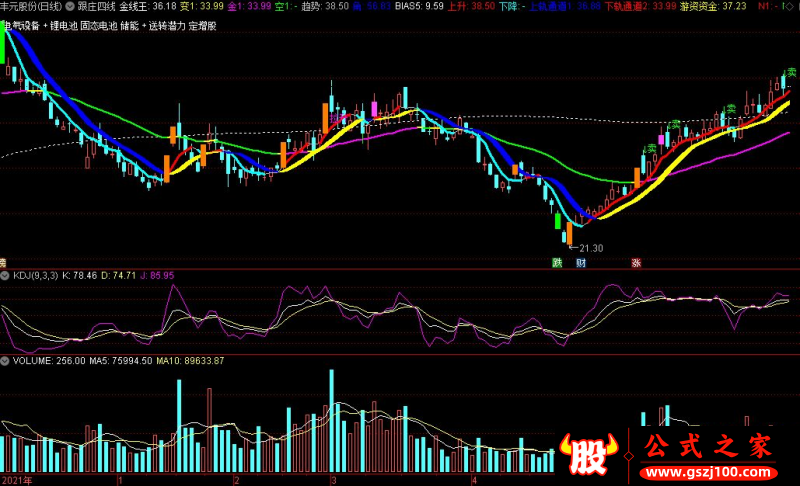Click the yellow D: 74.71 value
The width and height of the screenshot is (800, 486).
click(118, 276)
